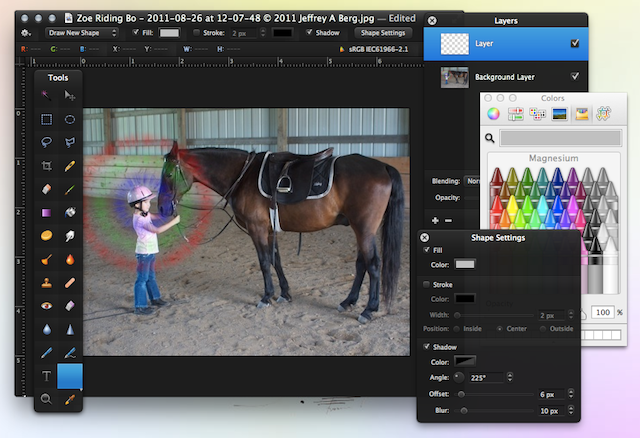
Task: Open the color wheel picker in Colors
Action: [x=493, y=114]
